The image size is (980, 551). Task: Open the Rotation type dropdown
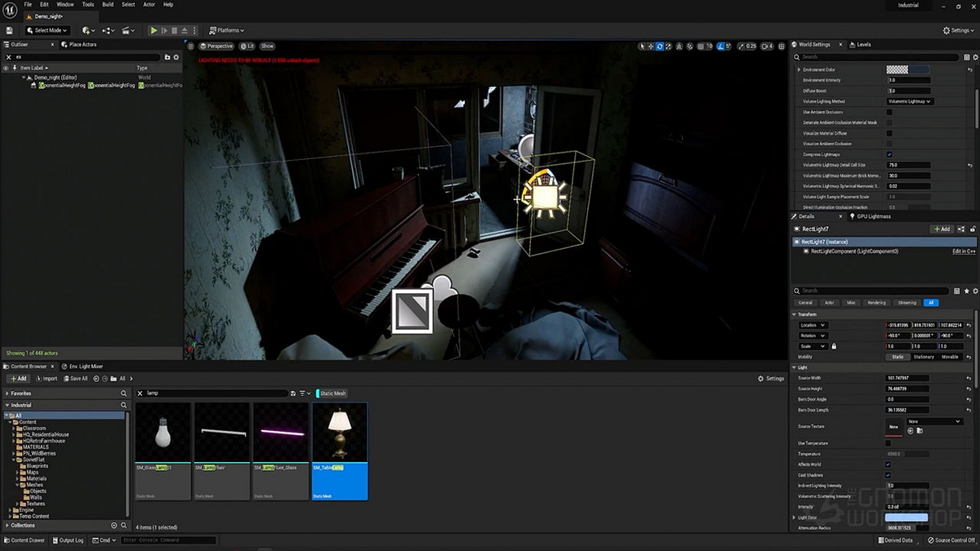pyautogui.click(x=813, y=335)
